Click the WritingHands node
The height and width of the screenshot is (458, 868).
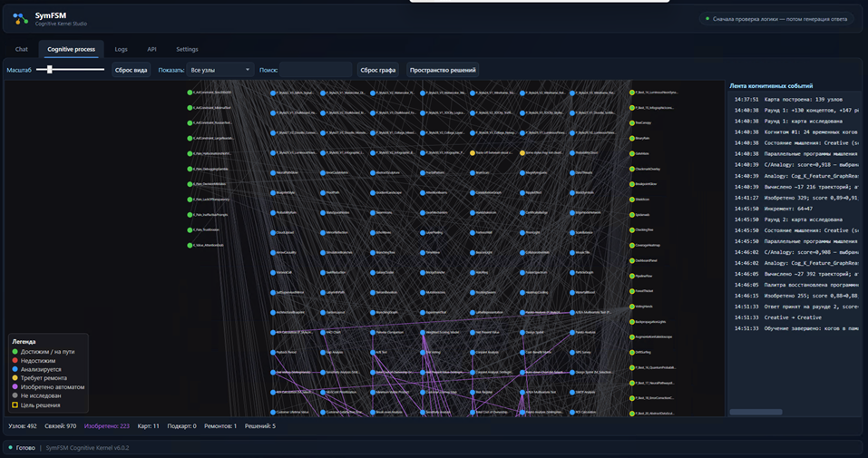(x=632, y=307)
